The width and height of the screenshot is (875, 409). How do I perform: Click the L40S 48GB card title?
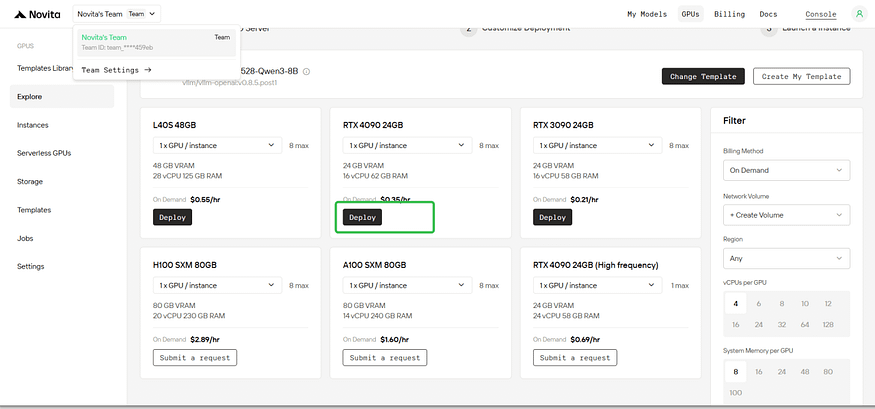point(176,125)
